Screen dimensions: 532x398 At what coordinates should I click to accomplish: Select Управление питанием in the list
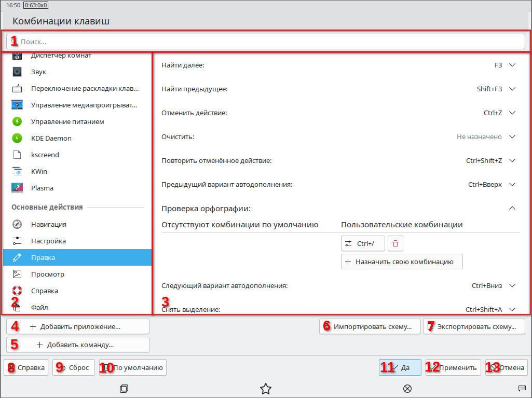coord(77,121)
